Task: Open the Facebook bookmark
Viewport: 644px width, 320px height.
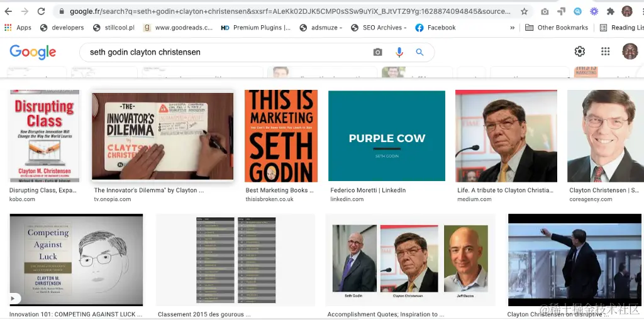Action: (435, 28)
